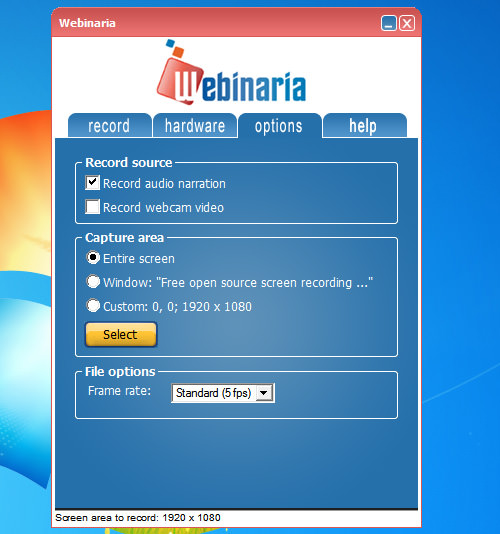
Task: Click the File options group label
Action: [x=120, y=372]
